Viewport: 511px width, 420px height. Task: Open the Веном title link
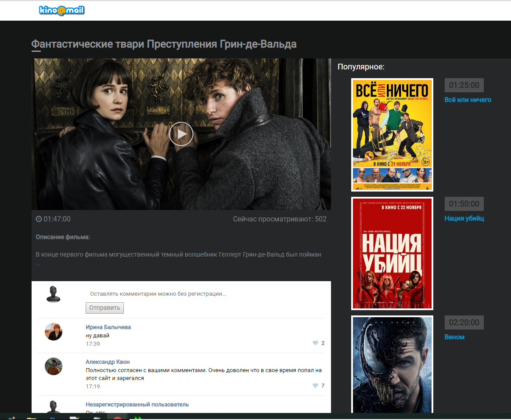[454, 337]
